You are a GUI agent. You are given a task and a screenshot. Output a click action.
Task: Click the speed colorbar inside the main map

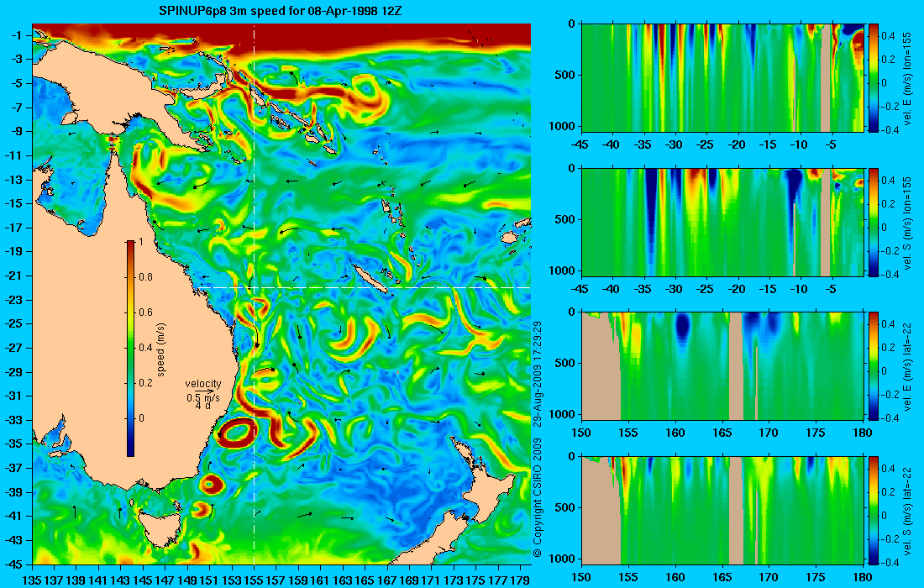click(x=130, y=349)
